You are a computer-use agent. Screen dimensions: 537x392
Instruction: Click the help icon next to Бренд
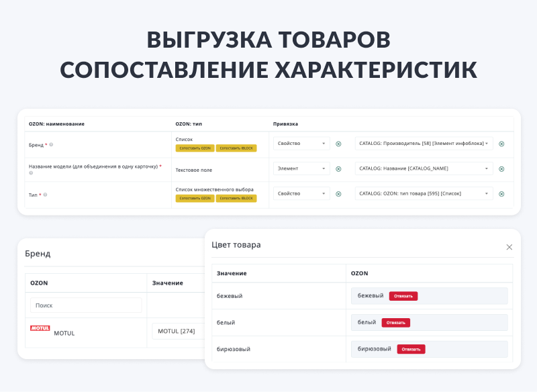(52, 144)
